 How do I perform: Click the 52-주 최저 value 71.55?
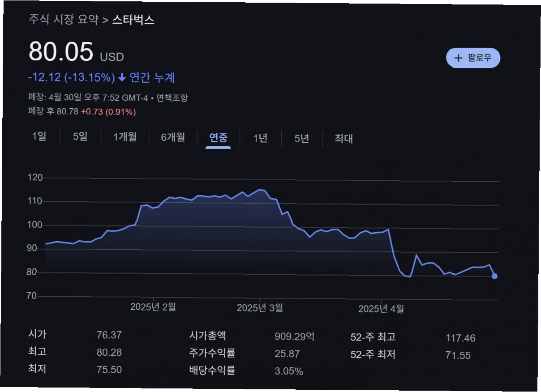458,356
